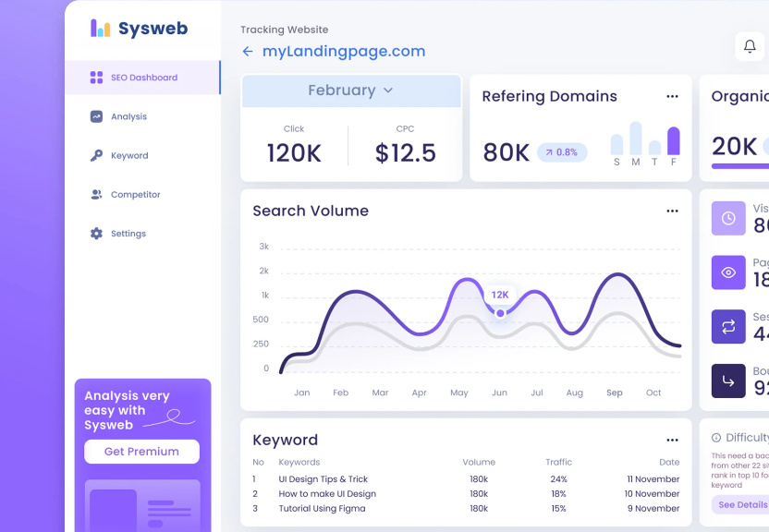Open the Analysis menu item
The height and width of the screenshot is (532, 769).
pos(128,116)
